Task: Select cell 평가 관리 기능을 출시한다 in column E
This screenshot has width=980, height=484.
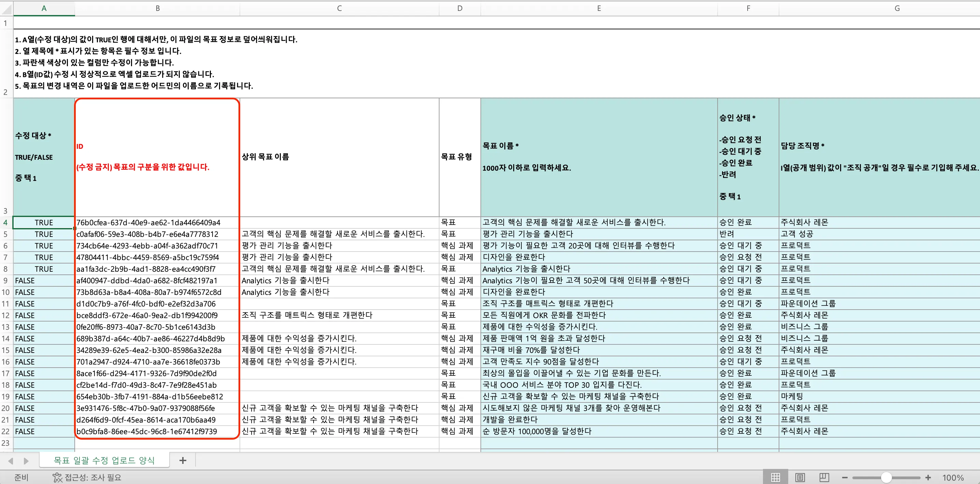Action: point(599,234)
